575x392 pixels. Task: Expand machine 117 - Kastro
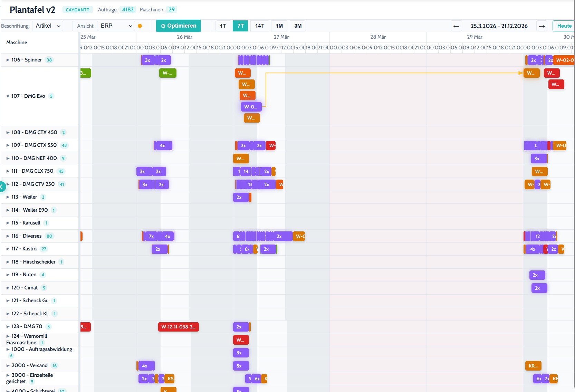point(8,249)
